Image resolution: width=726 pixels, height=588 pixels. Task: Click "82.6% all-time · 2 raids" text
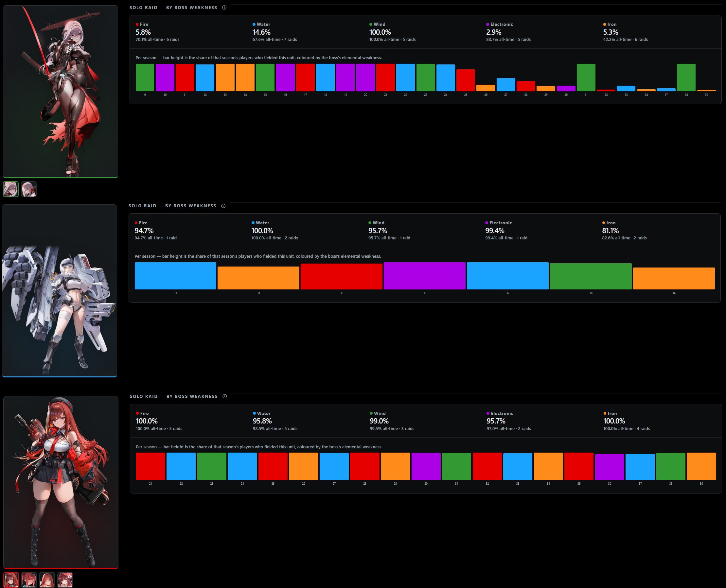(624, 238)
